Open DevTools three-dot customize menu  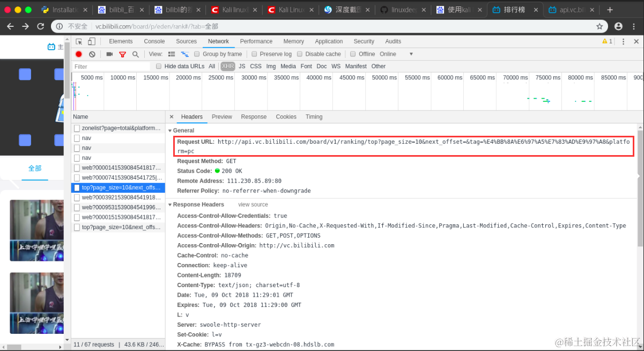tap(623, 41)
